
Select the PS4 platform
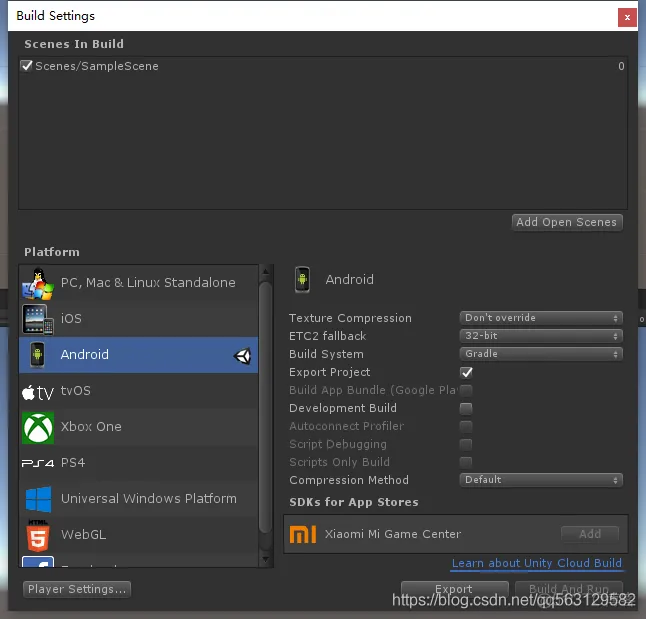pyautogui.click(x=138, y=463)
